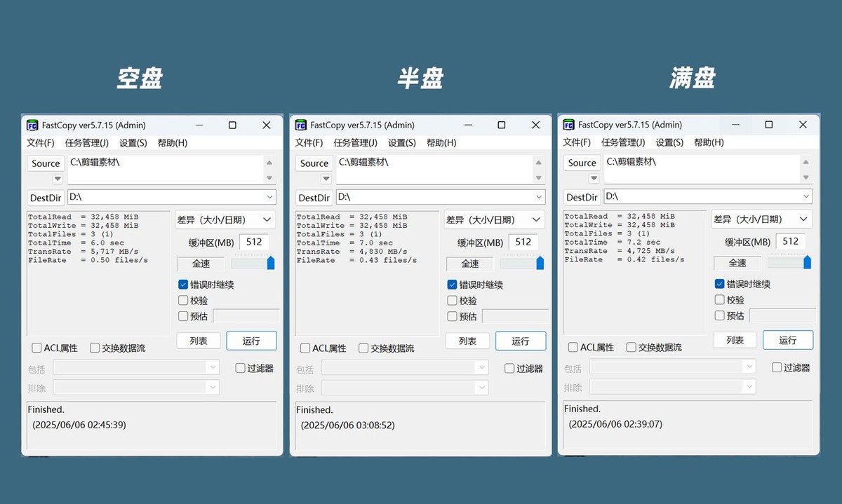This screenshot has height=504, width=842.
Task: Click TotalTime 7.2 sec in 满盘 window
Action: (x=612, y=243)
